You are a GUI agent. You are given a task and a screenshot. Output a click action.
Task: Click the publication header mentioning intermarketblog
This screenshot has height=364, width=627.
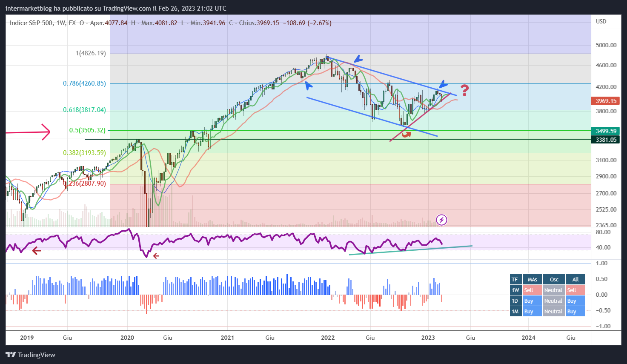[116, 8]
